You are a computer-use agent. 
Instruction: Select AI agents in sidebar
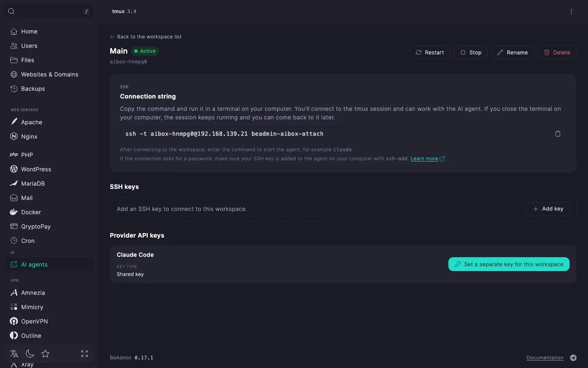tap(49, 265)
